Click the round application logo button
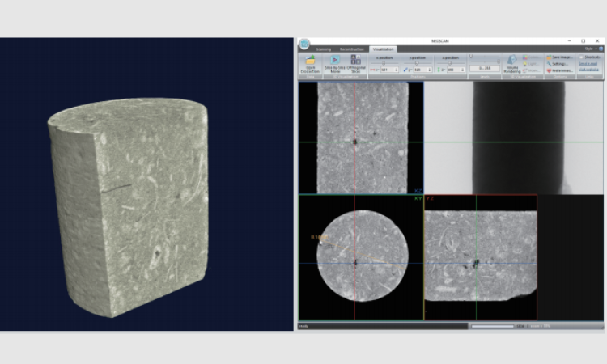The width and height of the screenshot is (607, 364). 303,44
